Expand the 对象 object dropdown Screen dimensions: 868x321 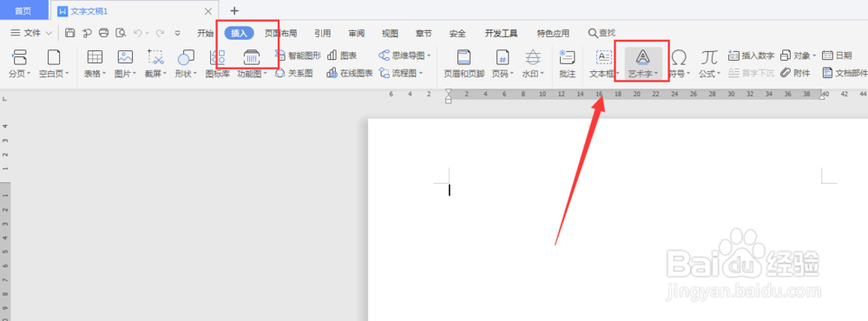(x=815, y=56)
